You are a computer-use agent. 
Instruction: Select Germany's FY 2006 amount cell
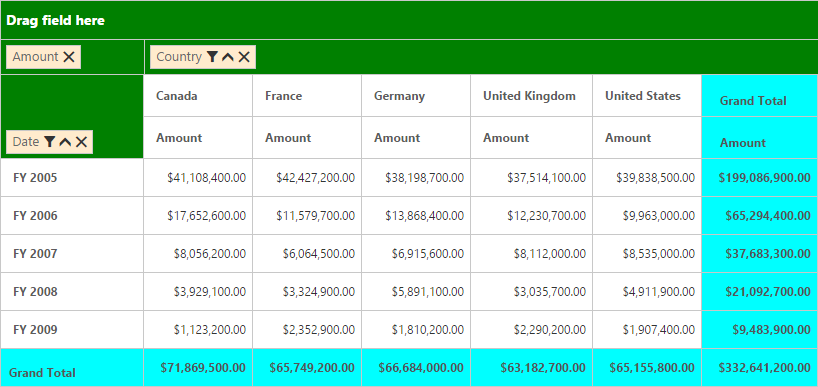416,215
